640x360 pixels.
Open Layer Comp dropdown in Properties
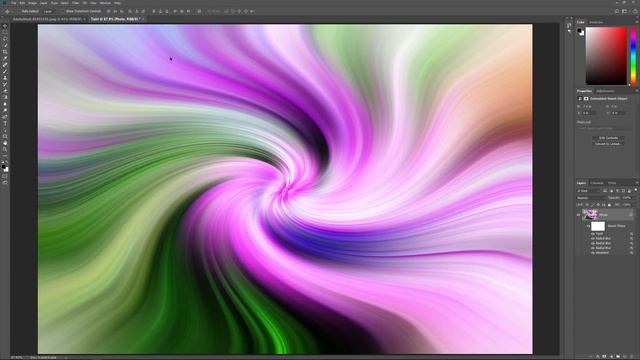[604, 128]
